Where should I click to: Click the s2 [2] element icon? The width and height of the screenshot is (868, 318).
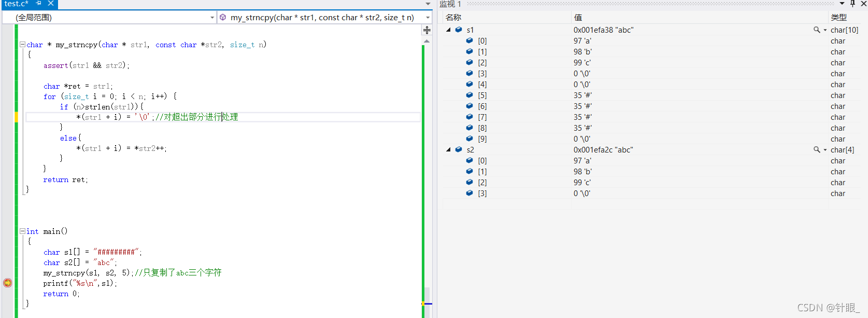tap(469, 182)
